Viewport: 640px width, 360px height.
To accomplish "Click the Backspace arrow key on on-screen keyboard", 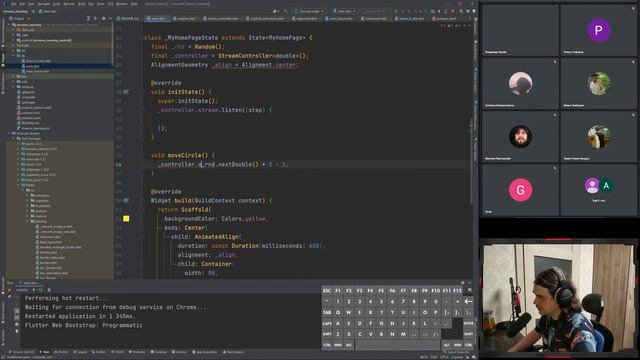I will click(x=468, y=301).
